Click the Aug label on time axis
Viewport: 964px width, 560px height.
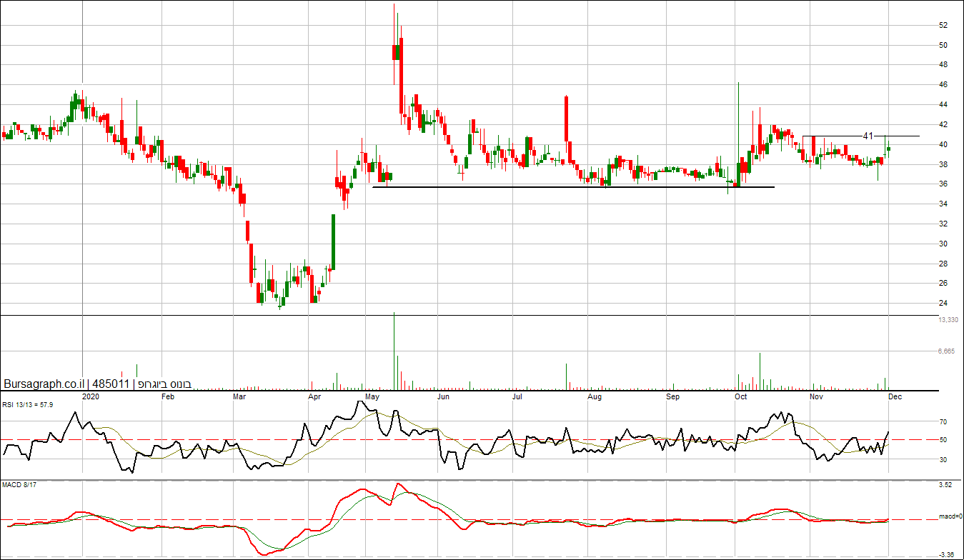click(x=595, y=396)
